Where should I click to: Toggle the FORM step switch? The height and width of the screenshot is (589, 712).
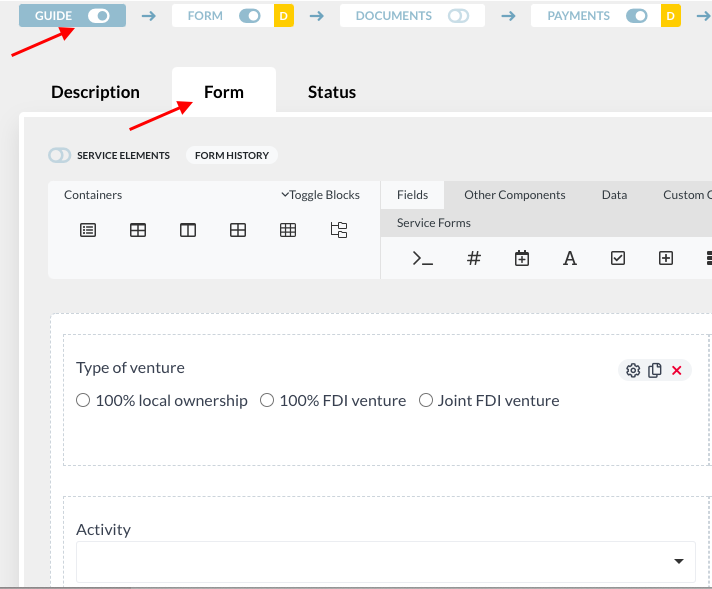(x=250, y=16)
